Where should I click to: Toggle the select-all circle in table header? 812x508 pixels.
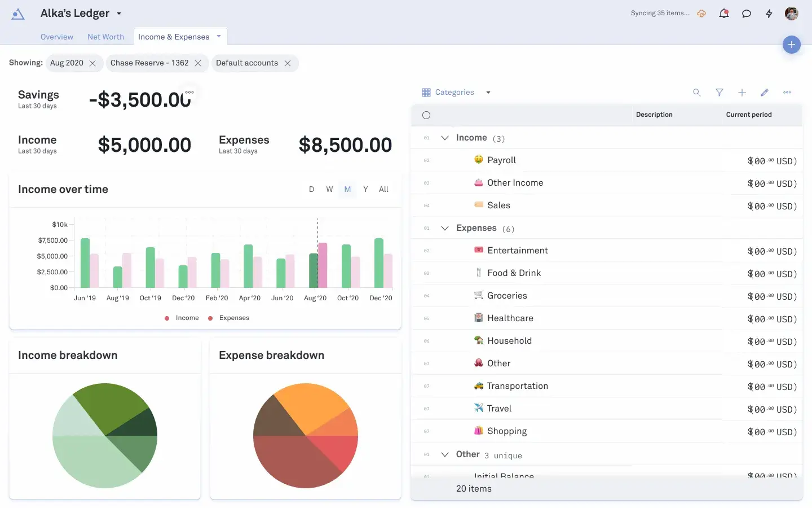point(426,115)
